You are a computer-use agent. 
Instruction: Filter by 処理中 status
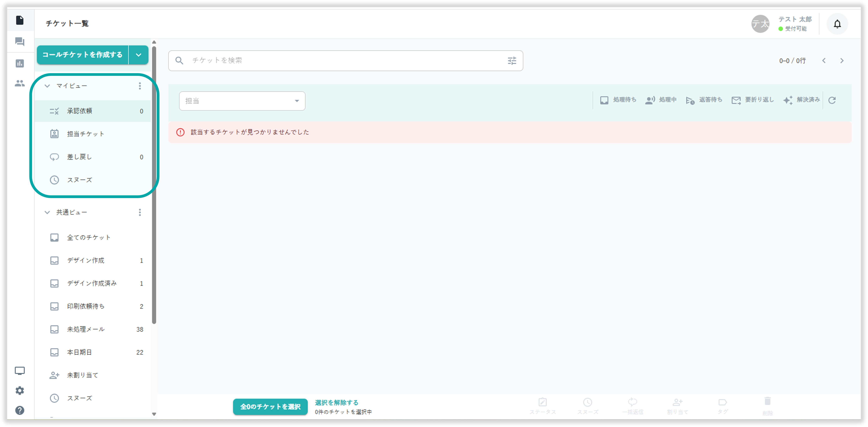click(x=661, y=100)
